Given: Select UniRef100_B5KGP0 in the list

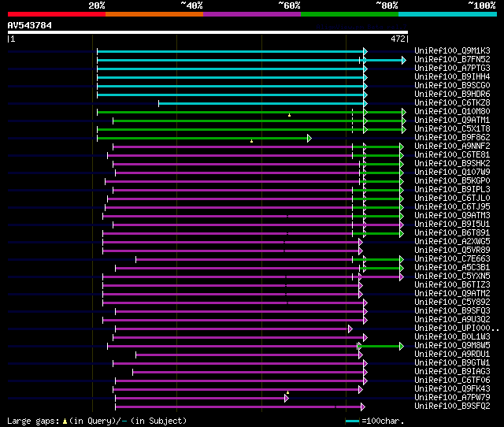Looking at the screenshot, I should tap(452, 181).
